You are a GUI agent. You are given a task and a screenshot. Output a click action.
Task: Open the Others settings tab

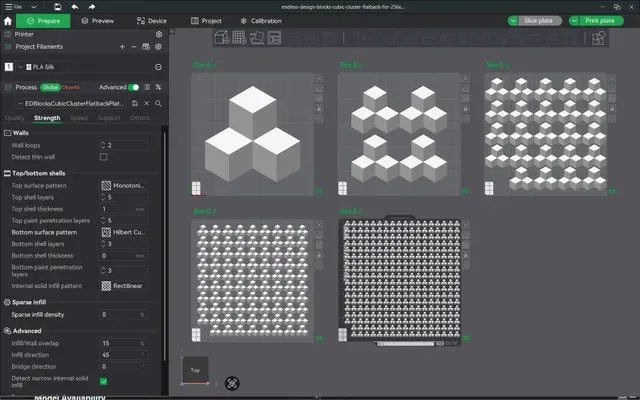pyautogui.click(x=140, y=118)
